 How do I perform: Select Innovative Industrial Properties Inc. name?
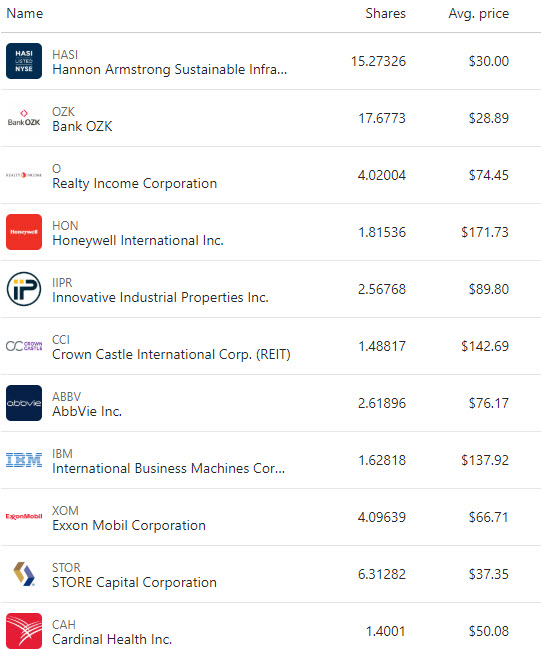pyautogui.click(x=160, y=297)
